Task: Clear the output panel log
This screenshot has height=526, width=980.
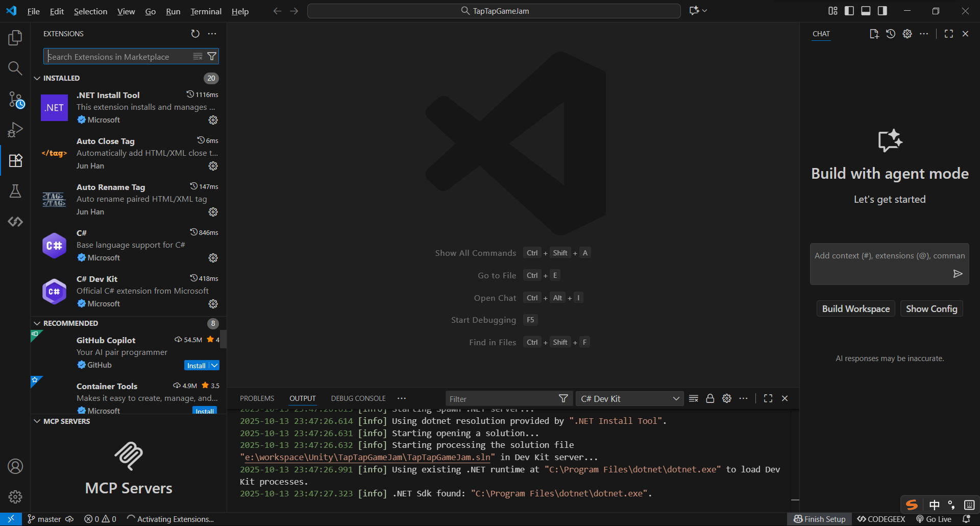Action: click(693, 398)
